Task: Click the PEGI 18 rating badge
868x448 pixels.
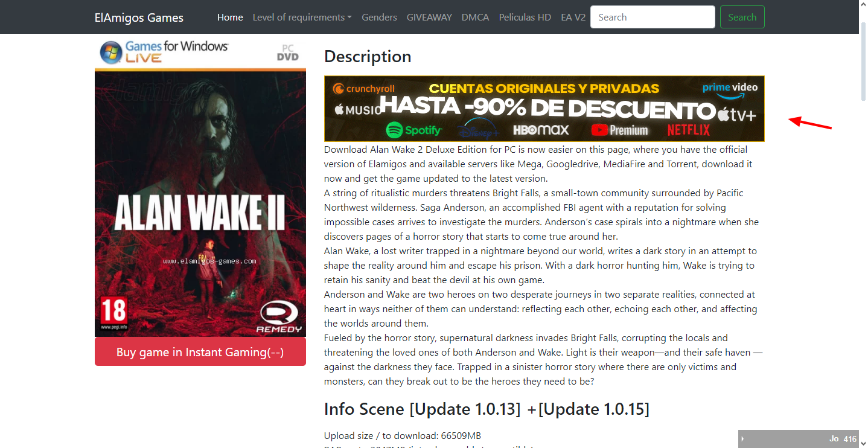Action: point(113,314)
